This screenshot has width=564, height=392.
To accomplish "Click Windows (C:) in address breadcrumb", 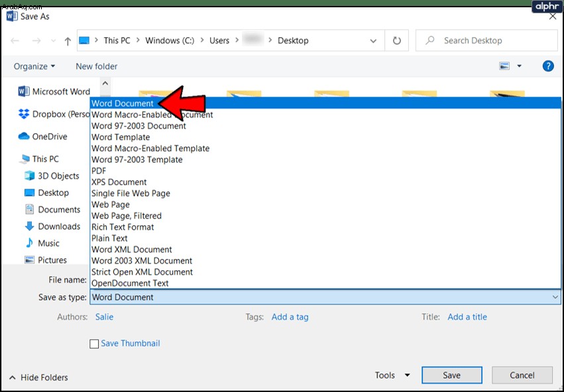I will (x=170, y=40).
